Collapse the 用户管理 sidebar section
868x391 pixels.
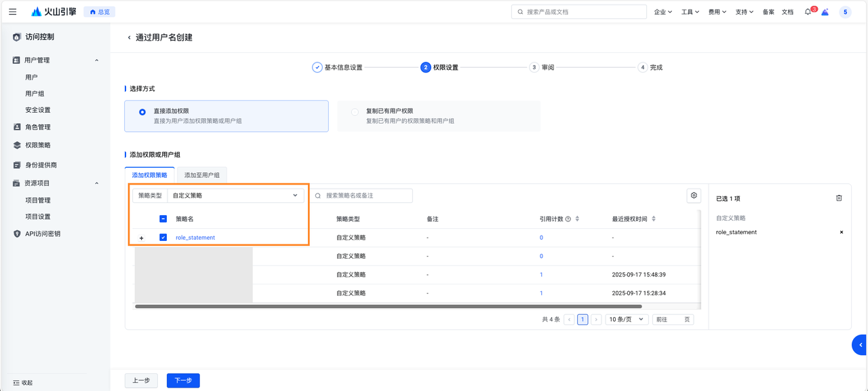(x=96, y=60)
